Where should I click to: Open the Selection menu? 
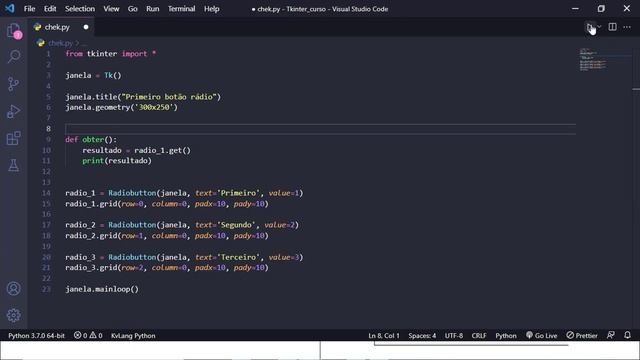80,9
